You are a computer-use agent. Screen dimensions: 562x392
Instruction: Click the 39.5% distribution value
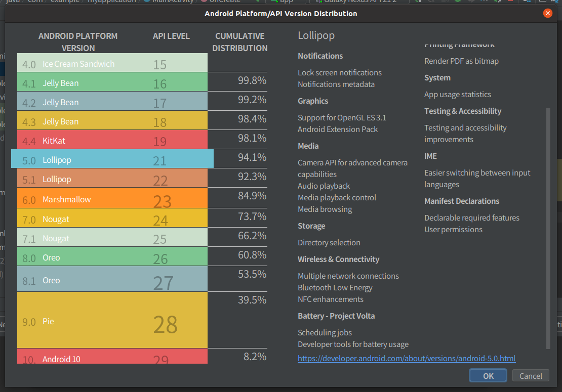click(252, 300)
